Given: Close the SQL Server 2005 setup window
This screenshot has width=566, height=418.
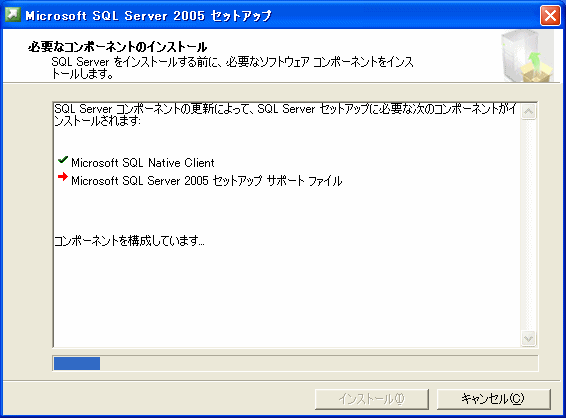Looking at the screenshot, I should 550,16.
